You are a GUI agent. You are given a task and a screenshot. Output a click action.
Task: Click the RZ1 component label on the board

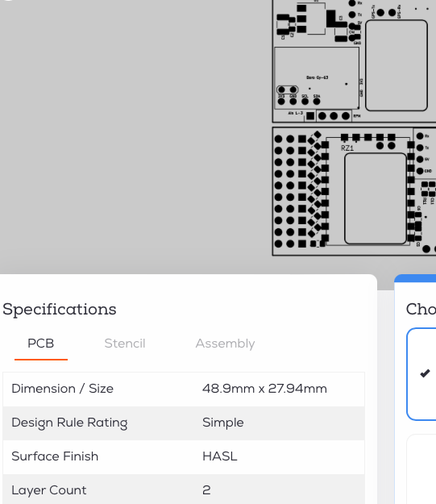click(347, 148)
